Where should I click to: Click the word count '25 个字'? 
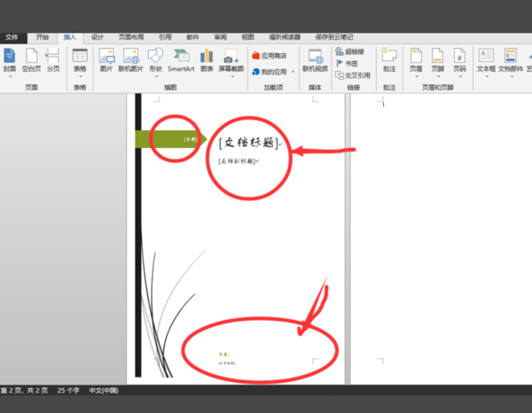(68, 391)
